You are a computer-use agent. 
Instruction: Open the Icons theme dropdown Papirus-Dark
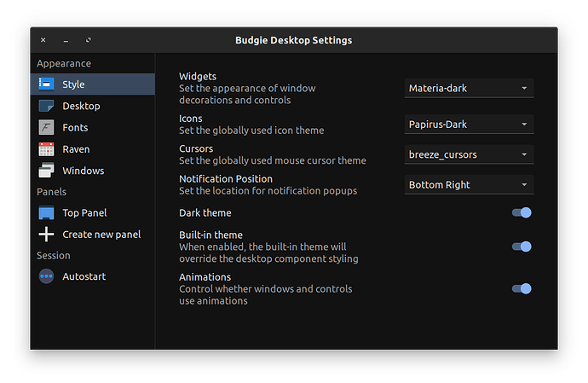[470, 125]
